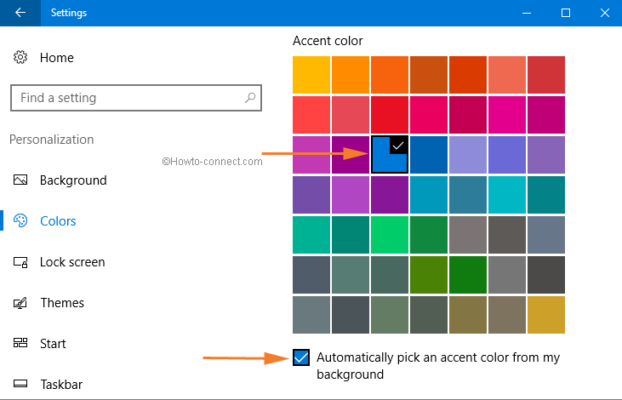Viewport: 622px width, 400px height.
Task: Choose the salmon swatch in top row
Action: (x=507, y=75)
